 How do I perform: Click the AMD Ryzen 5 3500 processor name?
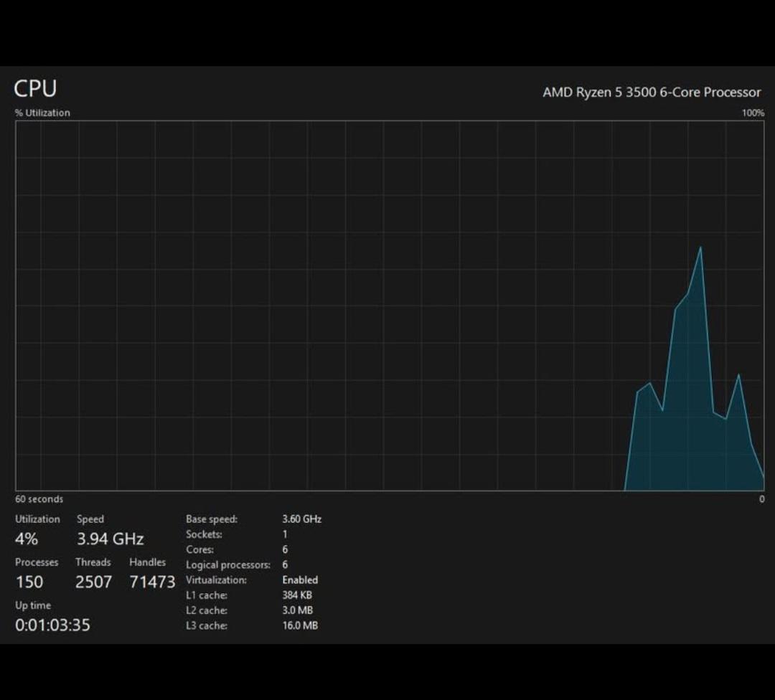tap(652, 93)
